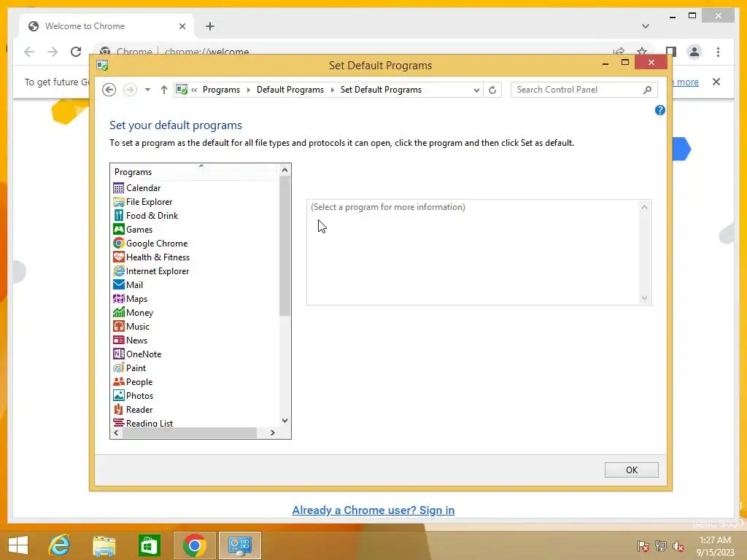
Task: Open the Chrome profile avatar
Action: (694, 52)
